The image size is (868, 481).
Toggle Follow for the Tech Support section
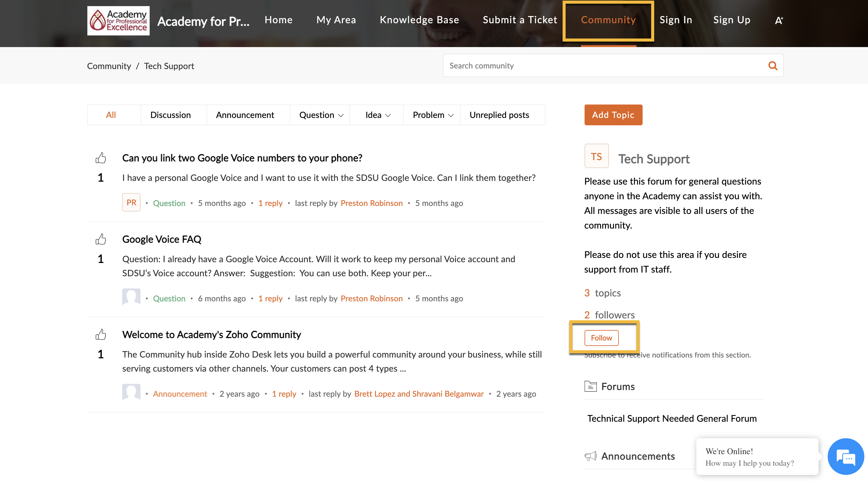[601, 338]
